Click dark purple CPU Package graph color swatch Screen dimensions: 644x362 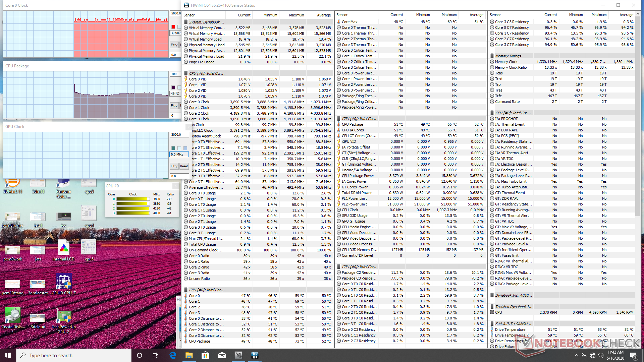click(x=173, y=87)
